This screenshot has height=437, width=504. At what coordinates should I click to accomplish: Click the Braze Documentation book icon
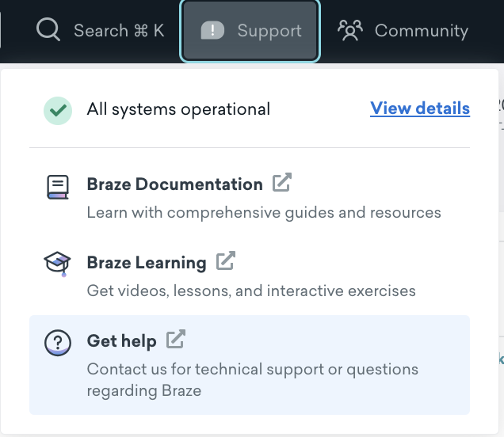(x=57, y=187)
